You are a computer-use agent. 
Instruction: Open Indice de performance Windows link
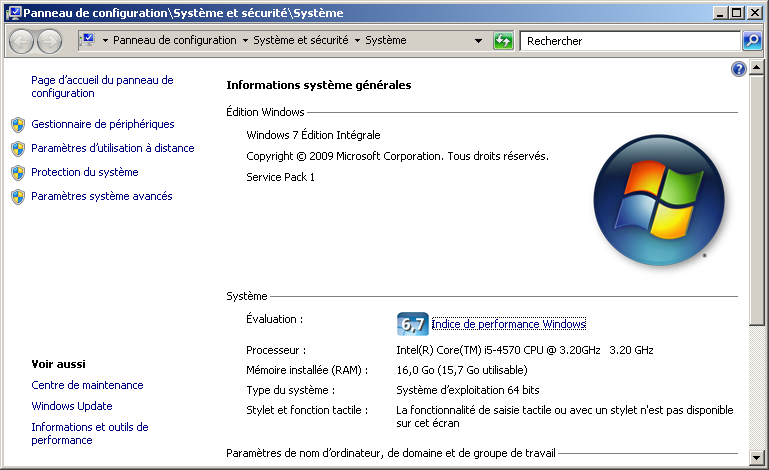click(509, 324)
